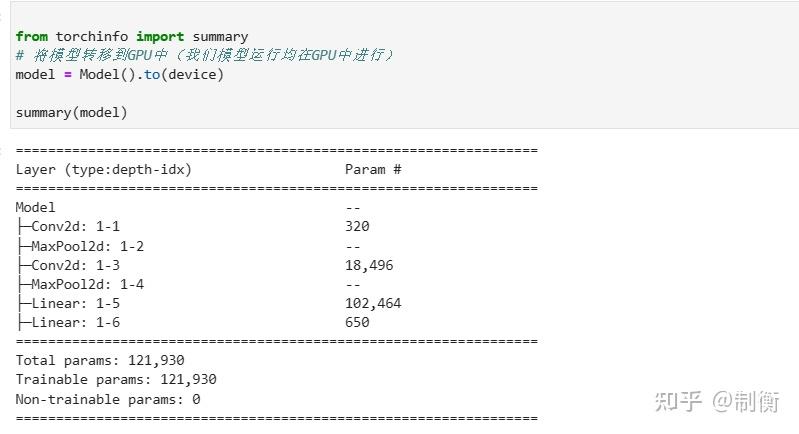799x434 pixels.
Task: Click the summary(model) code line
Action: 72,113
